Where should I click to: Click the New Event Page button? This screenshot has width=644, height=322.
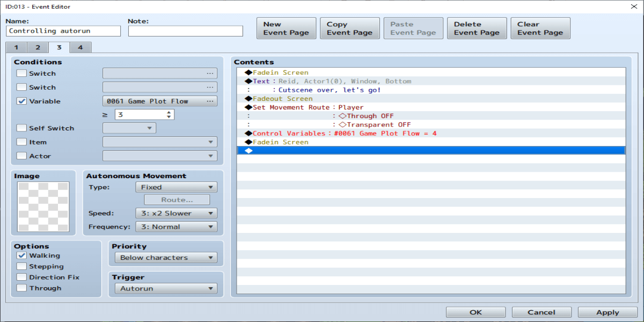286,28
